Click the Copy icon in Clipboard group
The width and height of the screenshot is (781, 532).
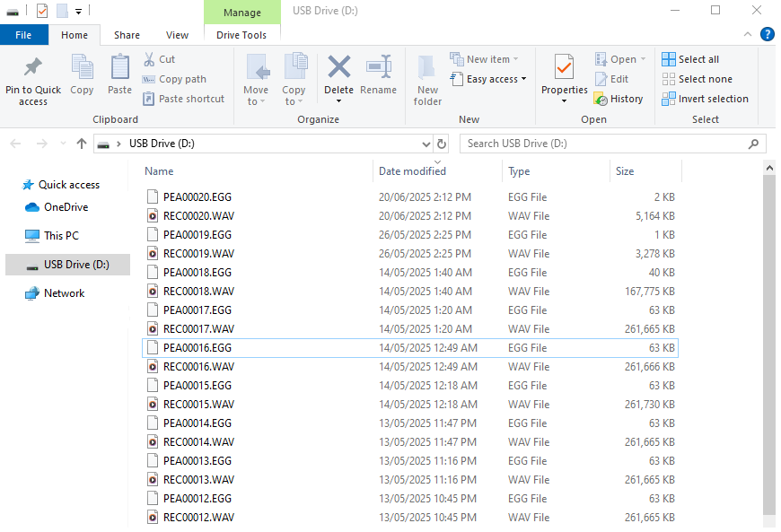(82, 68)
